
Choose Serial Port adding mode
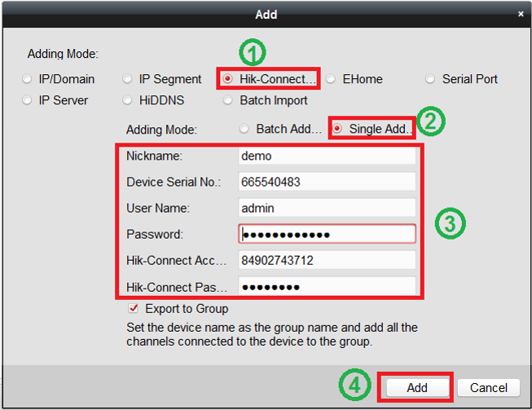(x=431, y=79)
